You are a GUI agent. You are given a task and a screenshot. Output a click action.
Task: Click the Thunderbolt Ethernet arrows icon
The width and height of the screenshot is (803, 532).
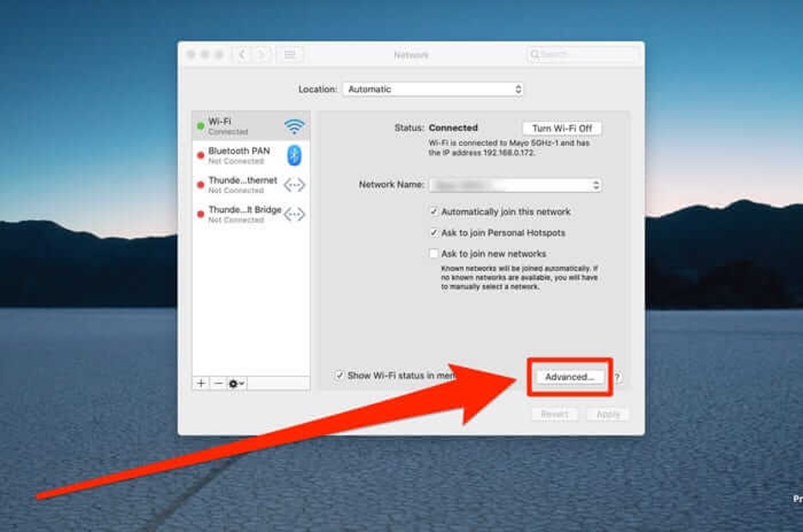coord(294,185)
